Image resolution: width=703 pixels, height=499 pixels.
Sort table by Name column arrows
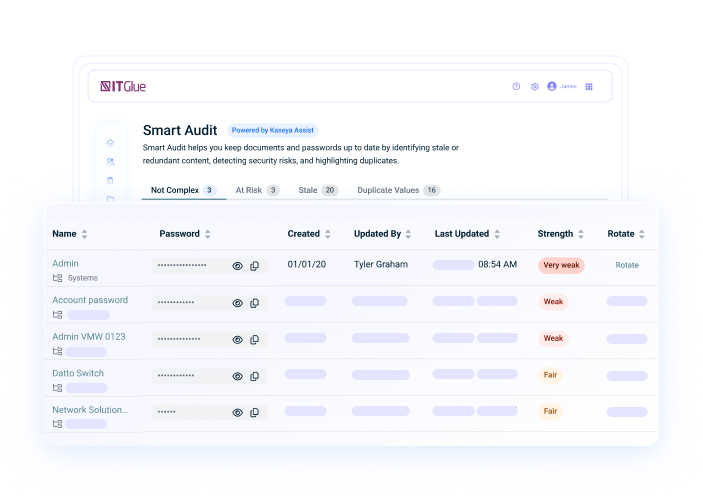coord(84,234)
